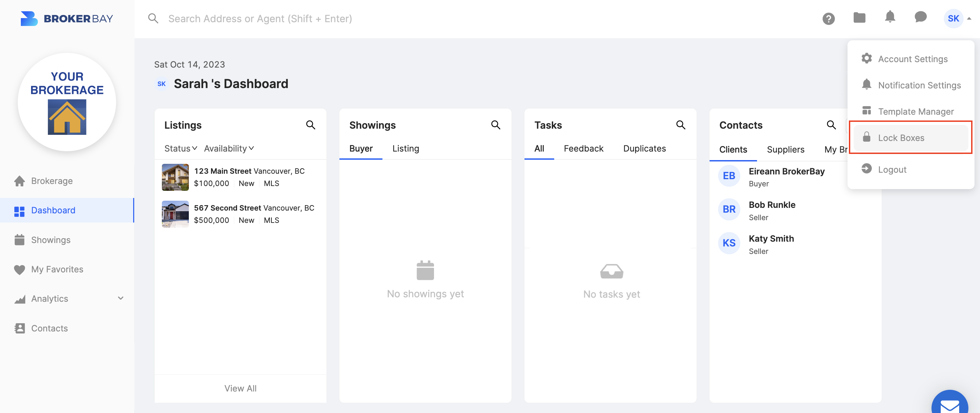Open My Favorites in sidebar
The image size is (980, 413).
pyautogui.click(x=67, y=269)
